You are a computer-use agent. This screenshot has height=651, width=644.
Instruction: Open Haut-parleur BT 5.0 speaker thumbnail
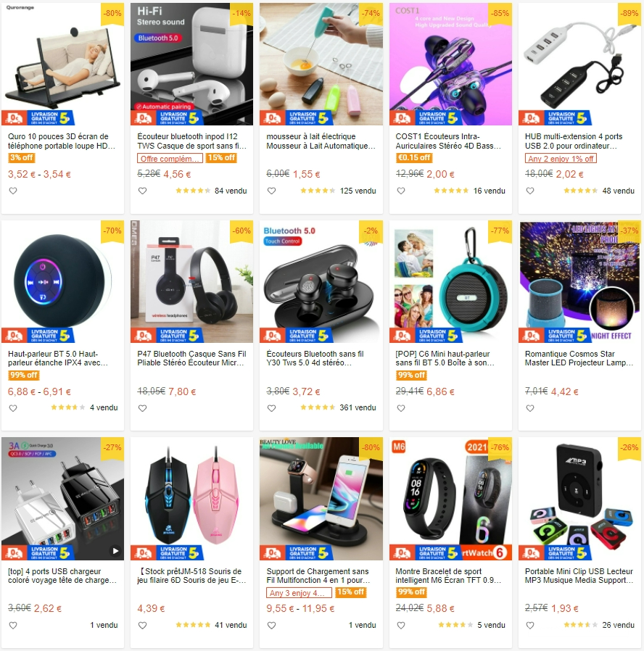[62, 281]
